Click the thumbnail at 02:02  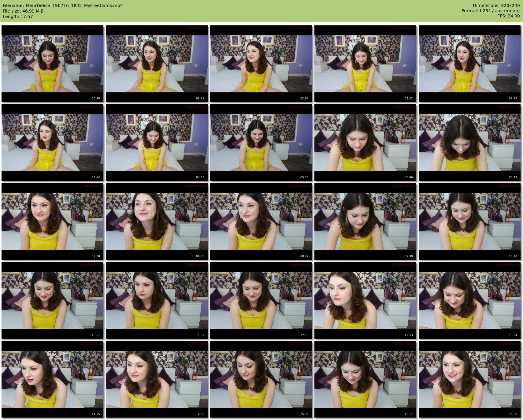(261, 64)
